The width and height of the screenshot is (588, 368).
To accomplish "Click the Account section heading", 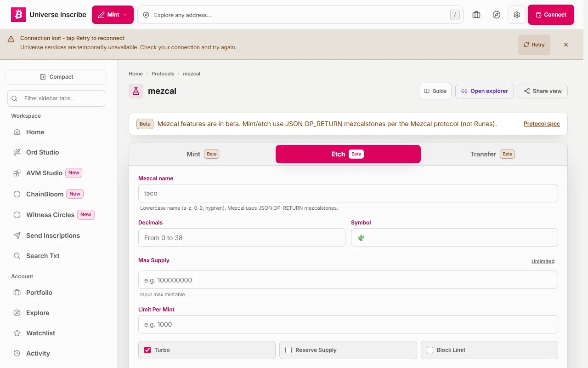I will click(22, 276).
